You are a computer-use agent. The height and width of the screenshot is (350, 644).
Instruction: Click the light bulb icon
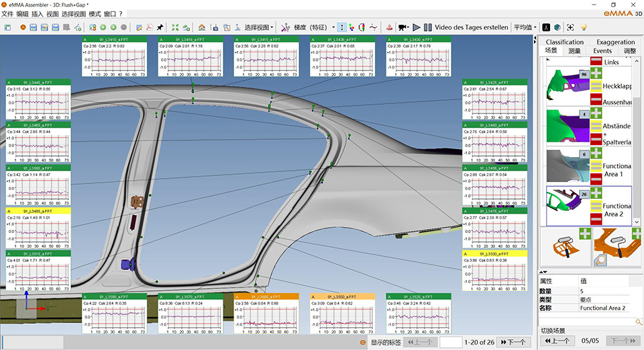tap(584, 28)
